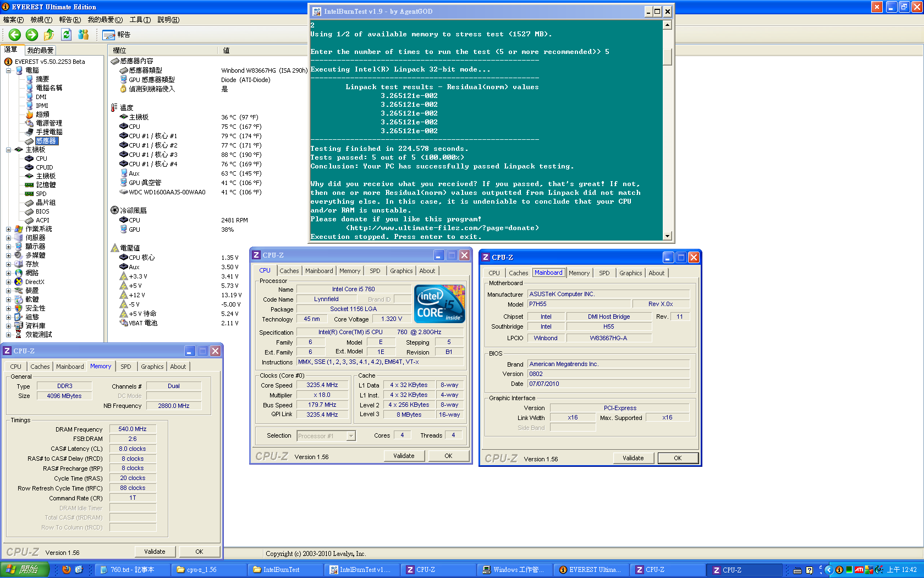
Task: Click the 報告 report toolbar button
Action: click(x=117, y=35)
